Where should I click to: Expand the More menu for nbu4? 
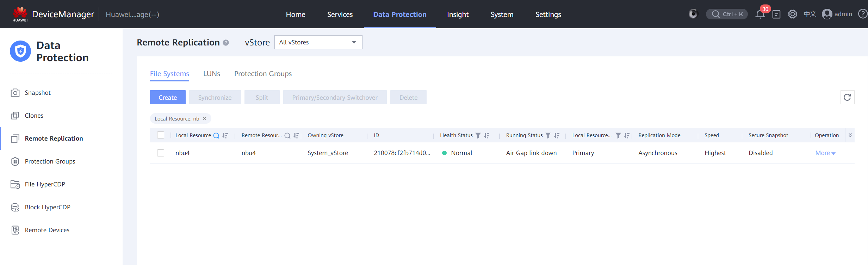pos(825,153)
